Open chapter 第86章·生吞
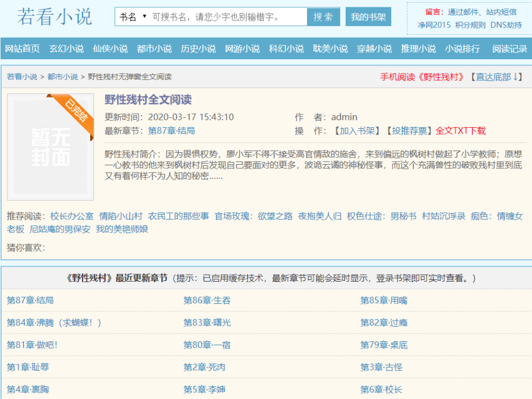The height and width of the screenshot is (399, 532). coord(207,300)
